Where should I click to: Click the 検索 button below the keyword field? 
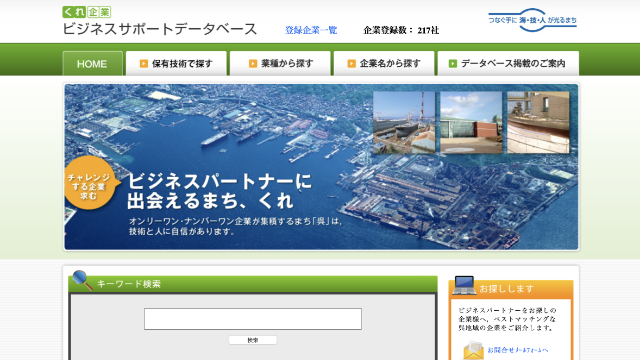coord(253,340)
